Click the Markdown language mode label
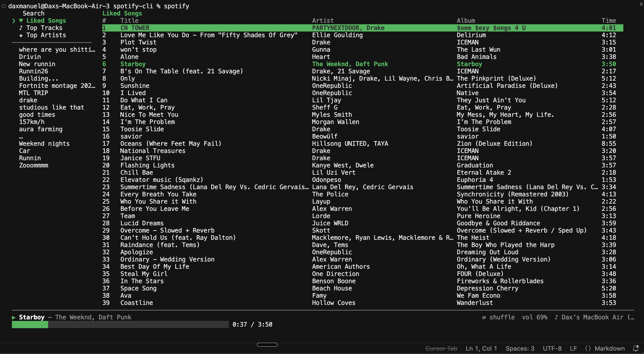 [609, 348]
